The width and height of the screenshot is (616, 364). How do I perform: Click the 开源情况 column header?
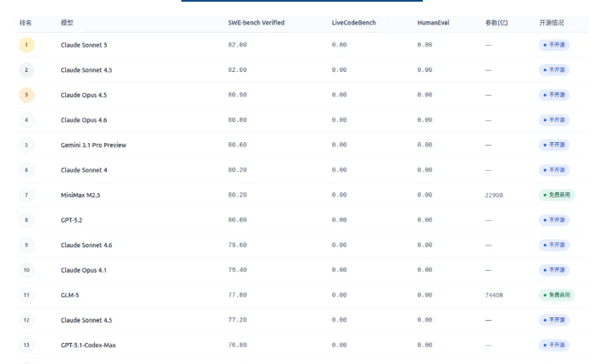(551, 22)
